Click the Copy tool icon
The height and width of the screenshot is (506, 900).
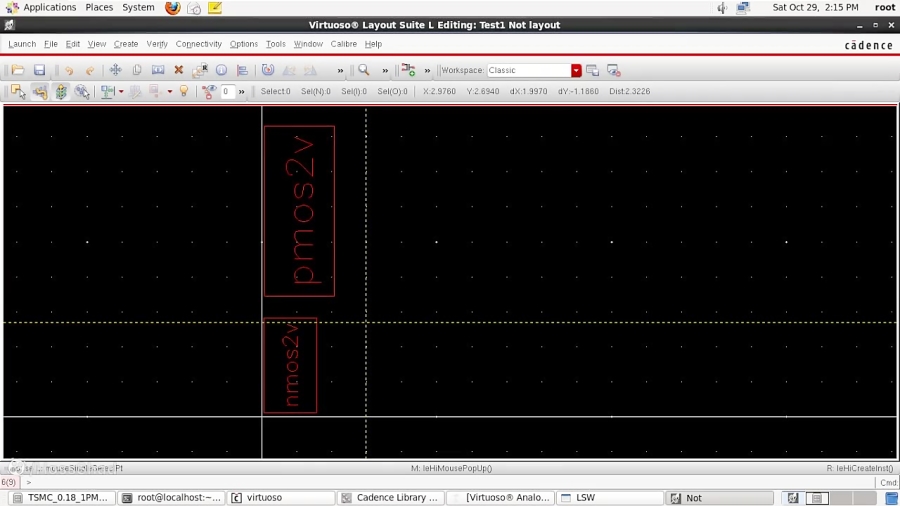tap(137, 70)
